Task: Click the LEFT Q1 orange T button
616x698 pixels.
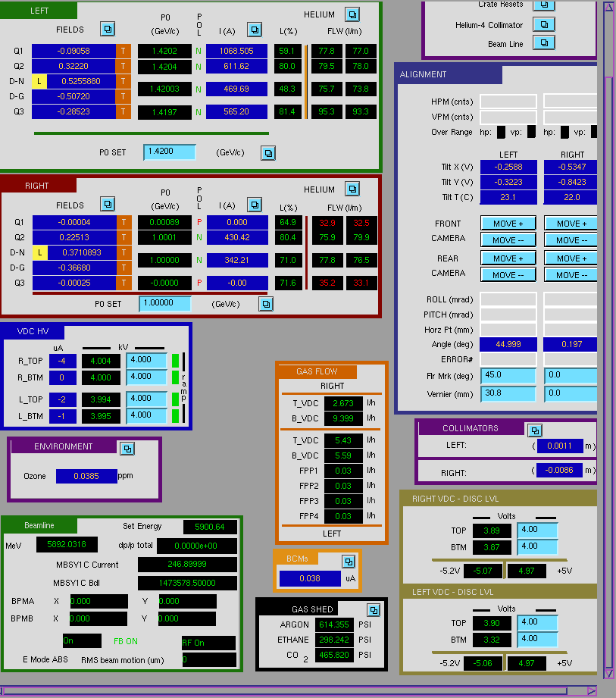Action: [x=124, y=51]
